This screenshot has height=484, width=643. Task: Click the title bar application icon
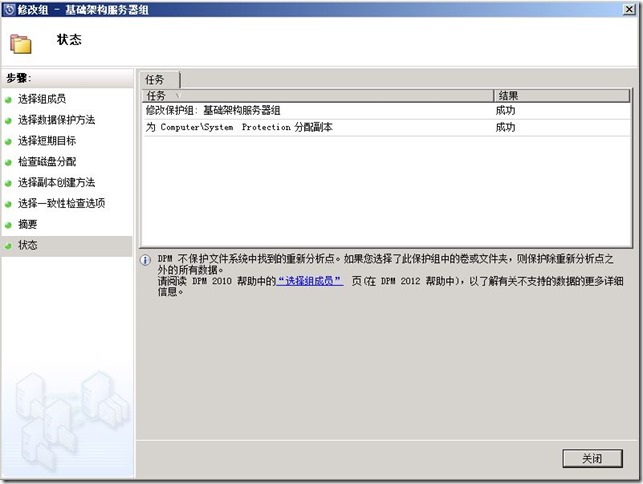point(9,9)
